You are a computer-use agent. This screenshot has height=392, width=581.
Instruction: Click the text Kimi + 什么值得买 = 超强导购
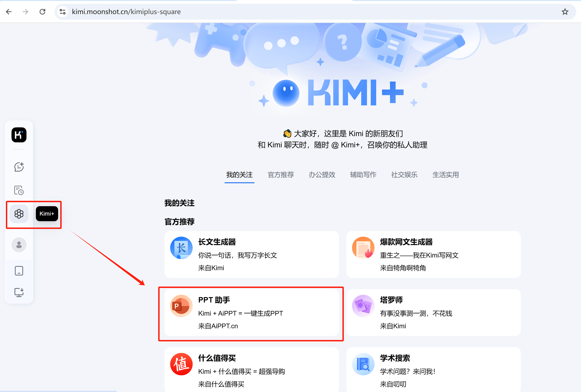pos(241,372)
